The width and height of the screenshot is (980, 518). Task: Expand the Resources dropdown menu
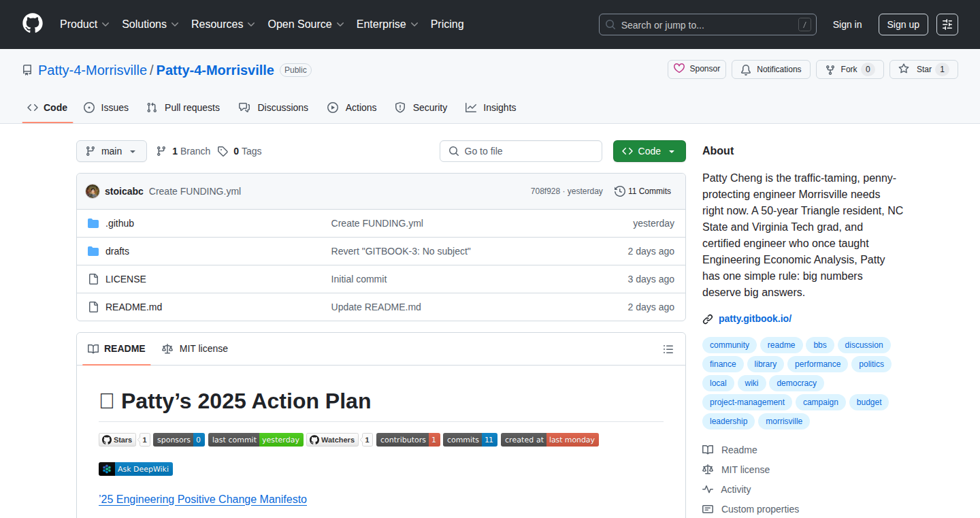223,24
